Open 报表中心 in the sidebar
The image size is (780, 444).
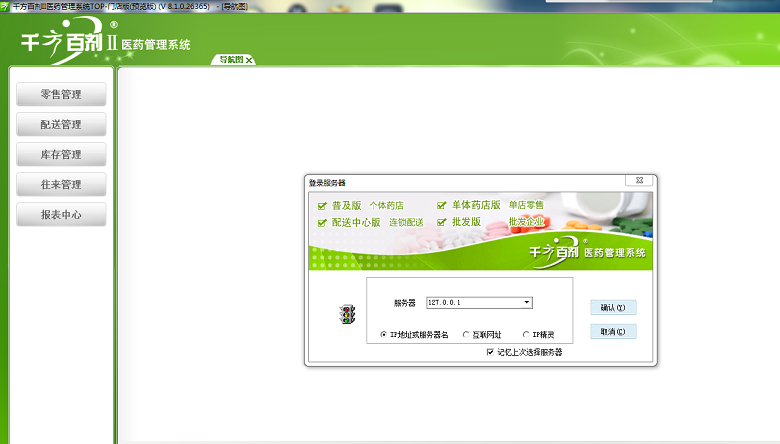pyautogui.click(x=61, y=215)
